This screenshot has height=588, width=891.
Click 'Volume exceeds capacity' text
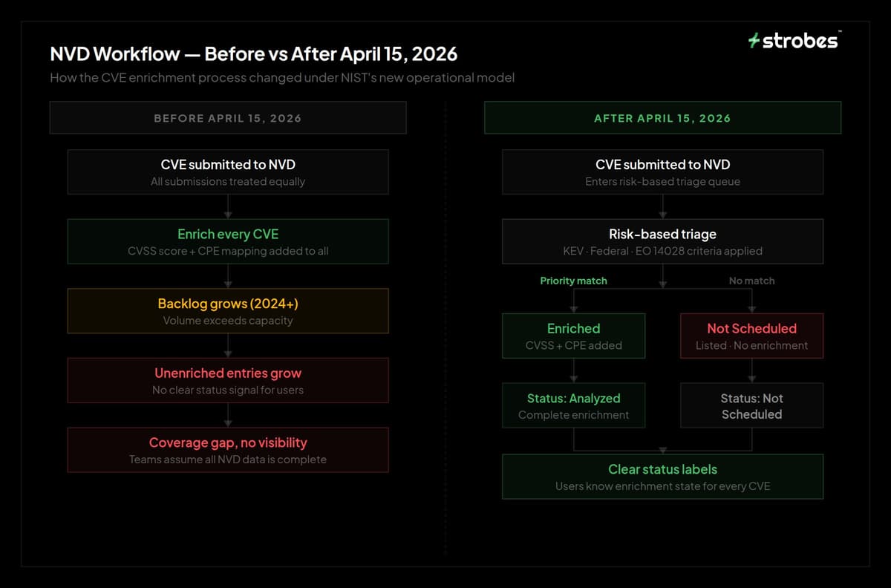(x=228, y=321)
